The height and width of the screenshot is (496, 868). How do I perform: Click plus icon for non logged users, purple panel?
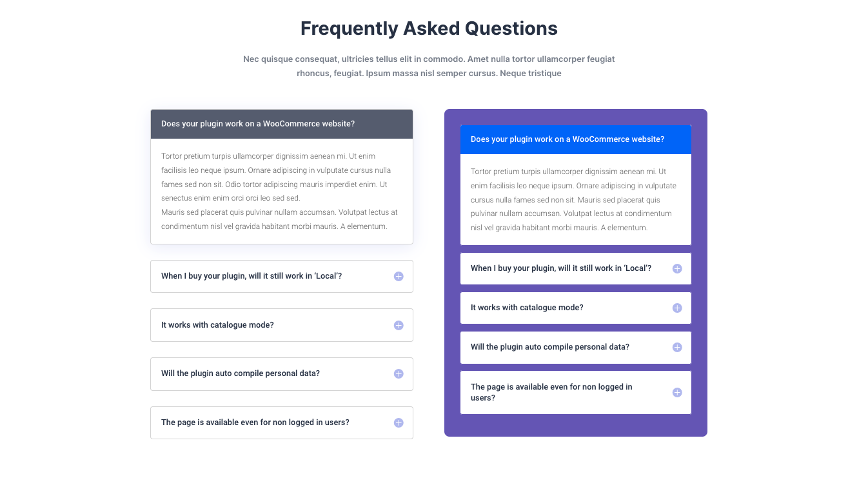[x=677, y=392]
